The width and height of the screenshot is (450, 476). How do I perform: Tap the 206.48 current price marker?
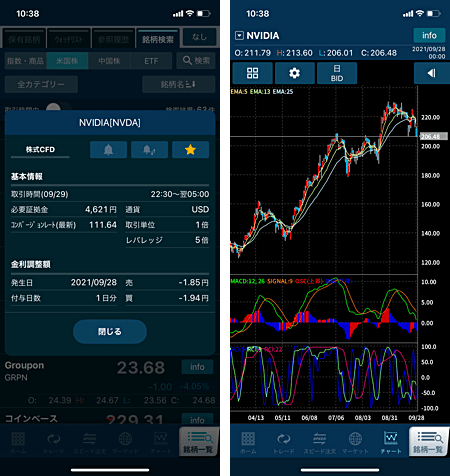coord(433,136)
